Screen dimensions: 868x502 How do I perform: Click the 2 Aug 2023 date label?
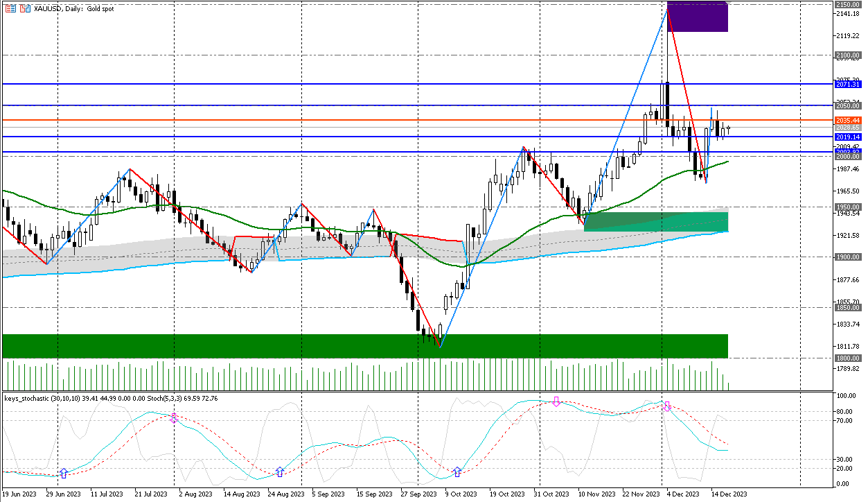(x=195, y=494)
